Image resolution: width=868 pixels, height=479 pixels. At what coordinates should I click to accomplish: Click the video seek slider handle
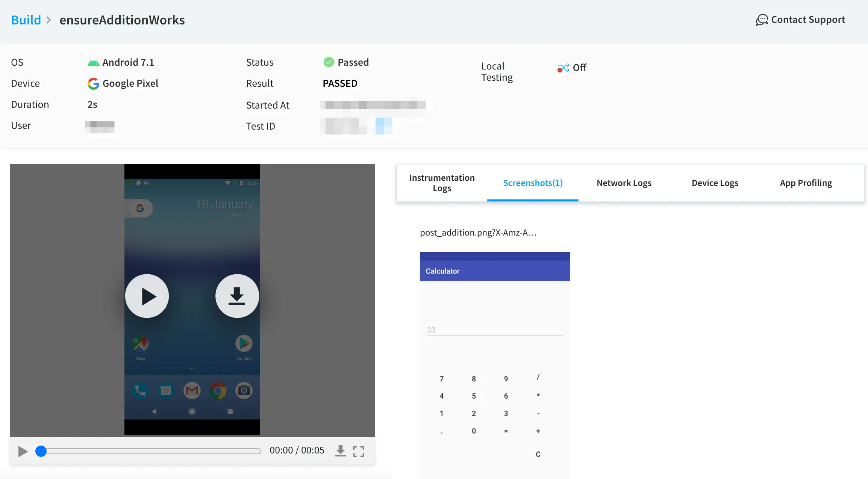[41, 451]
